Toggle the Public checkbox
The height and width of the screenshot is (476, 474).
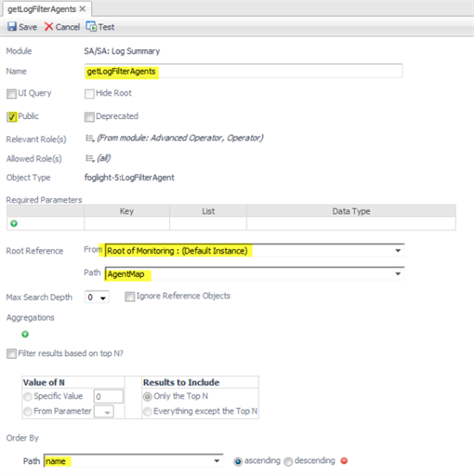pyautogui.click(x=11, y=117)
